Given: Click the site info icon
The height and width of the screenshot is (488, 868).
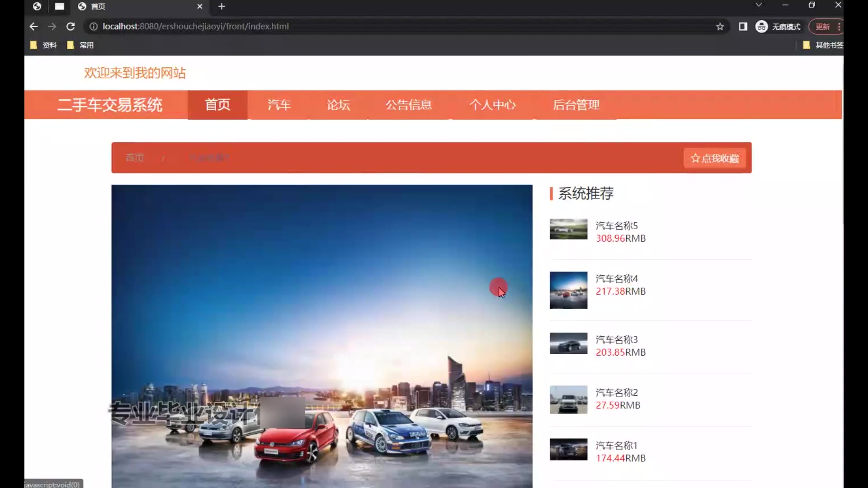Looking at the screenshot, I should [x=94, y=27].
